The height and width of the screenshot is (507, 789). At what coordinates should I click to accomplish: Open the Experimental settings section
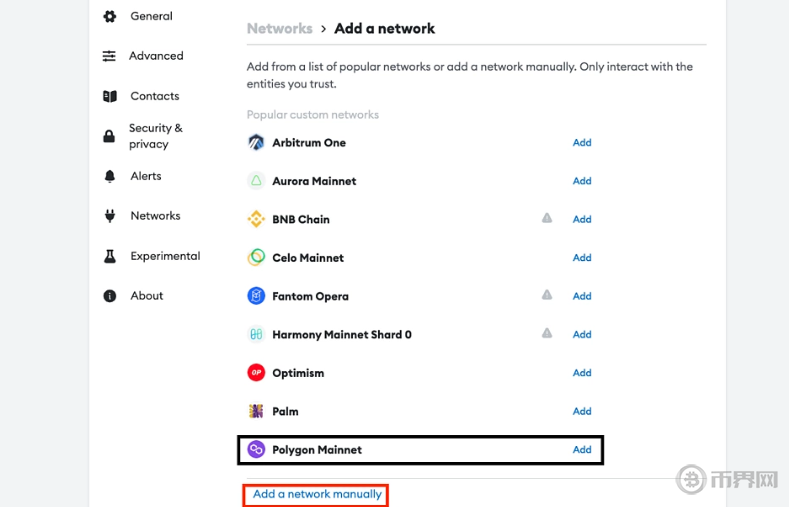165,256
